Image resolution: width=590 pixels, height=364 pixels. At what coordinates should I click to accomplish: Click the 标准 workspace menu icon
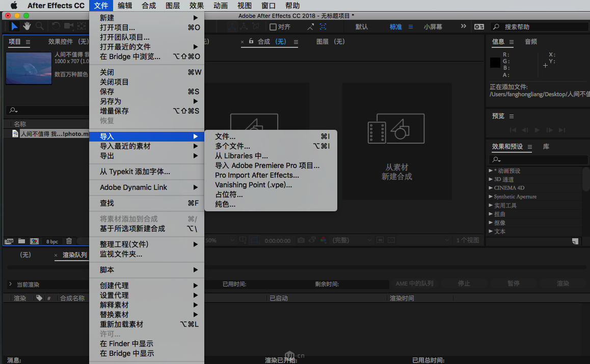coord(411,26)
